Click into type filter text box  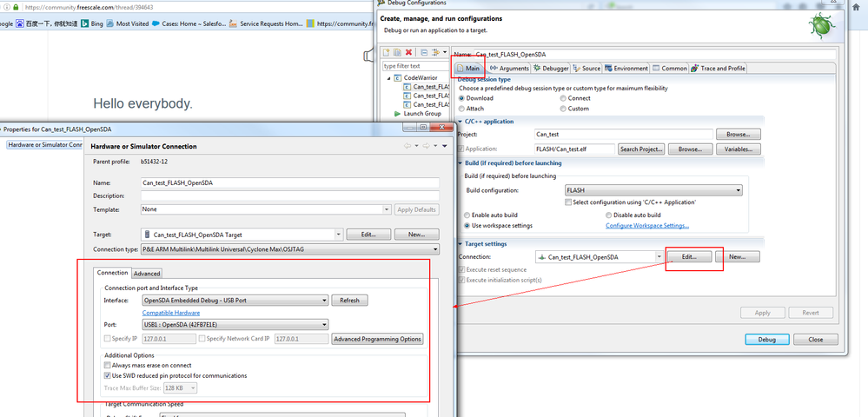coord(414,66)
